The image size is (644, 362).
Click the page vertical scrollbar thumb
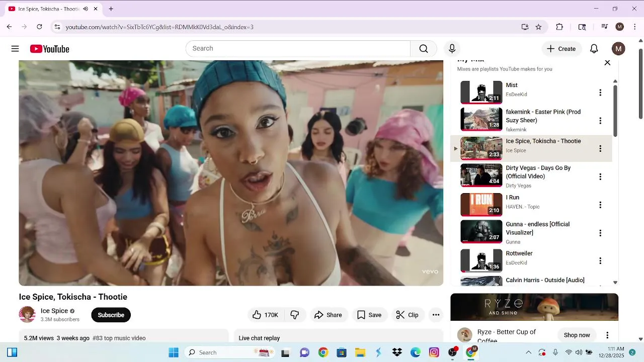(x=640, y=84)
